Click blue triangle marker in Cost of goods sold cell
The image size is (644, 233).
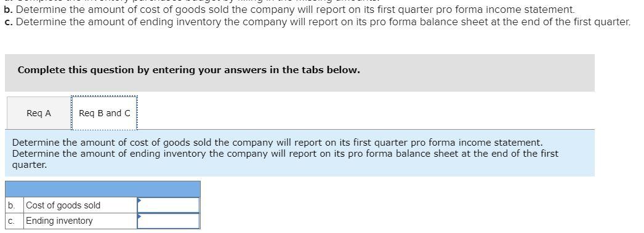tap(139, 200)
